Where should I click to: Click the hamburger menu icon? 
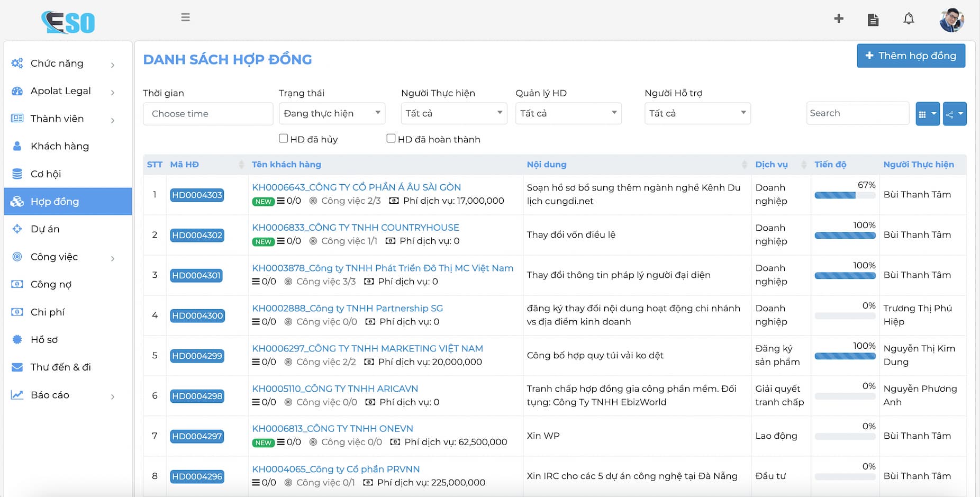pyautogui.click(x=185, y=17)
